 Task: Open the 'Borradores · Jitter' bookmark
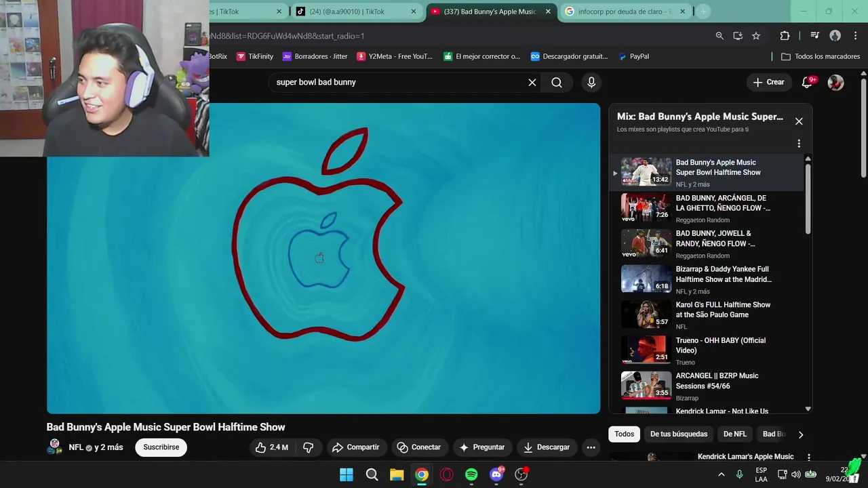pyautogui.click(x=315, y=56)
